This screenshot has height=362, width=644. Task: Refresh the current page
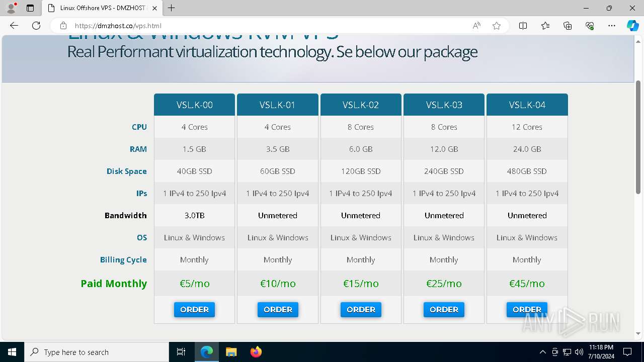coord(36,26)
